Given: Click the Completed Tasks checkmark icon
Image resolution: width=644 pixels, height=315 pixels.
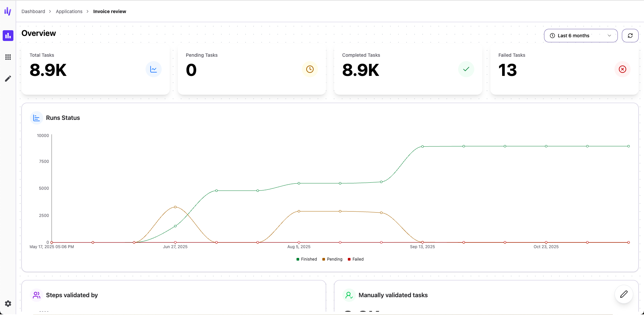Looking at the screenshot, I should point(466,69).
